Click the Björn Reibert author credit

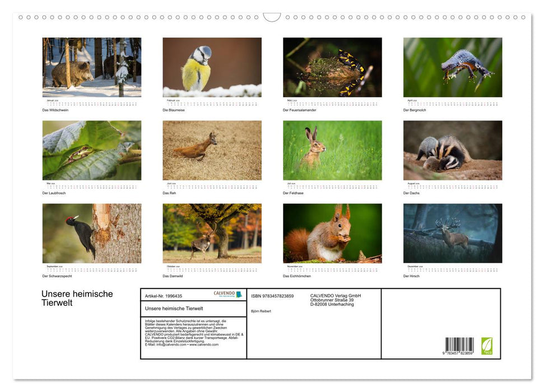[261, 311]
